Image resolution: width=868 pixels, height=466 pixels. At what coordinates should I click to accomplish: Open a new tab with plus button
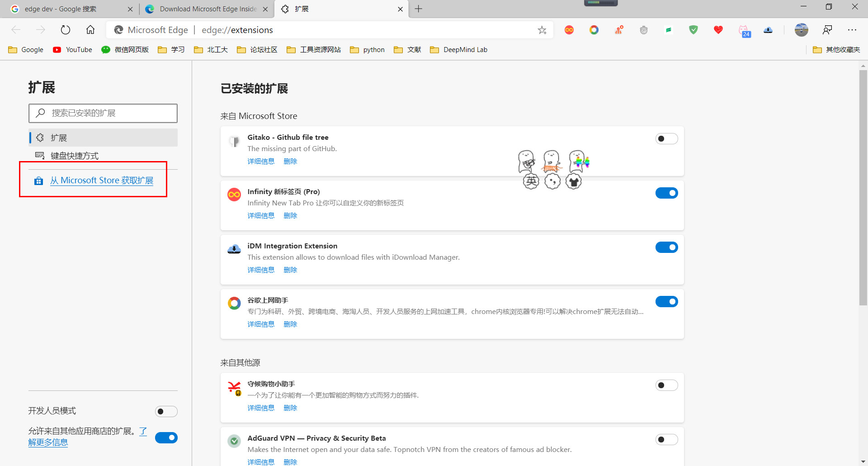coord(419,9)
